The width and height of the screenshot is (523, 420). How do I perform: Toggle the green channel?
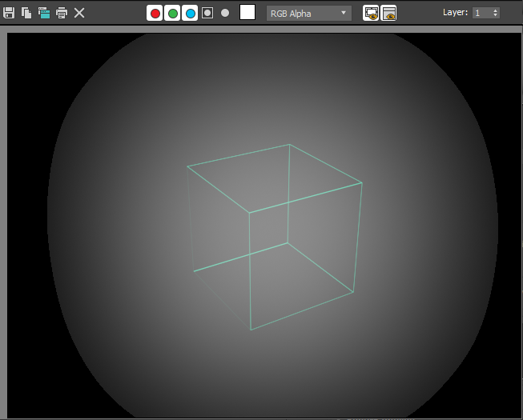point(172,14)
